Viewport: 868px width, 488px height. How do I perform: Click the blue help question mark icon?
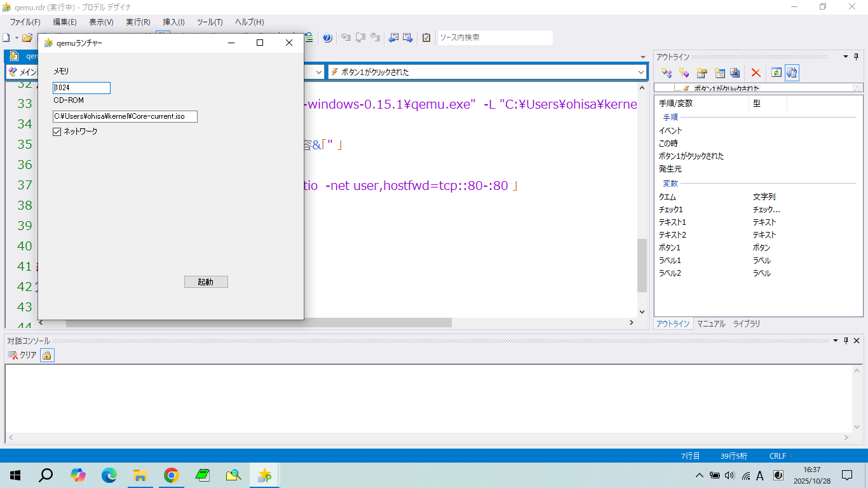pos(327,37)
